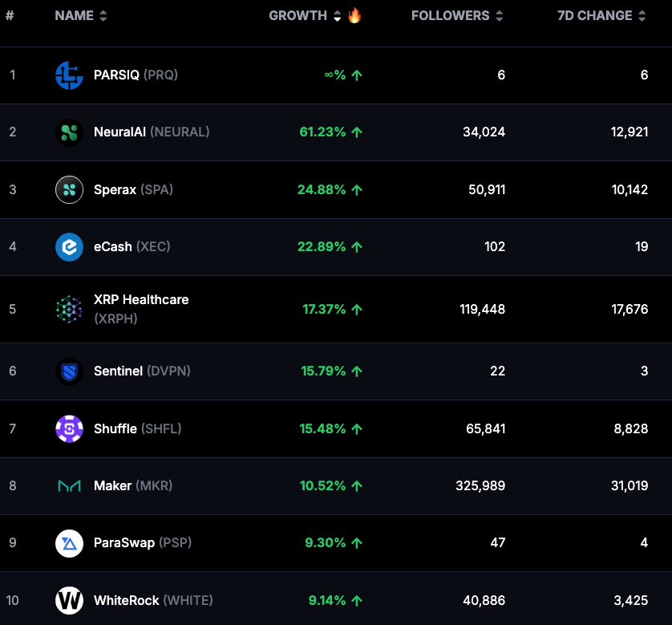Click the 31,019 7D change cell
This screenshot has width=672, height=625.
point(629,485)
